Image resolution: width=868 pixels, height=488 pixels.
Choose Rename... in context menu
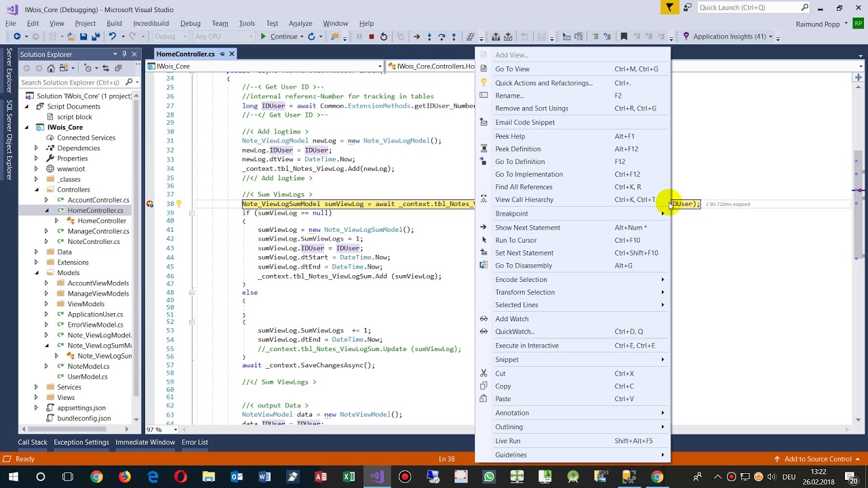[572, 96]
